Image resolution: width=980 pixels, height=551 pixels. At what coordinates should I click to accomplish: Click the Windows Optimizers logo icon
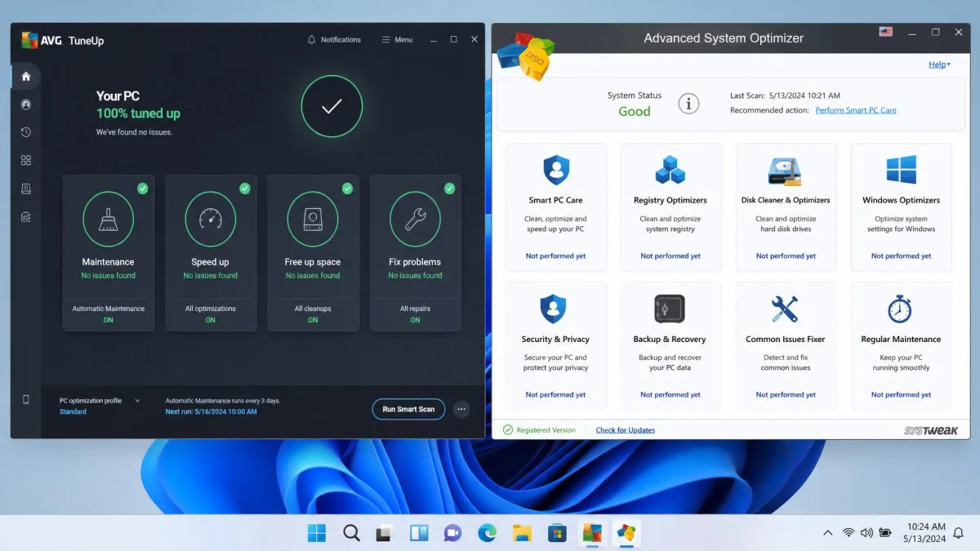[x=901, y=171]
